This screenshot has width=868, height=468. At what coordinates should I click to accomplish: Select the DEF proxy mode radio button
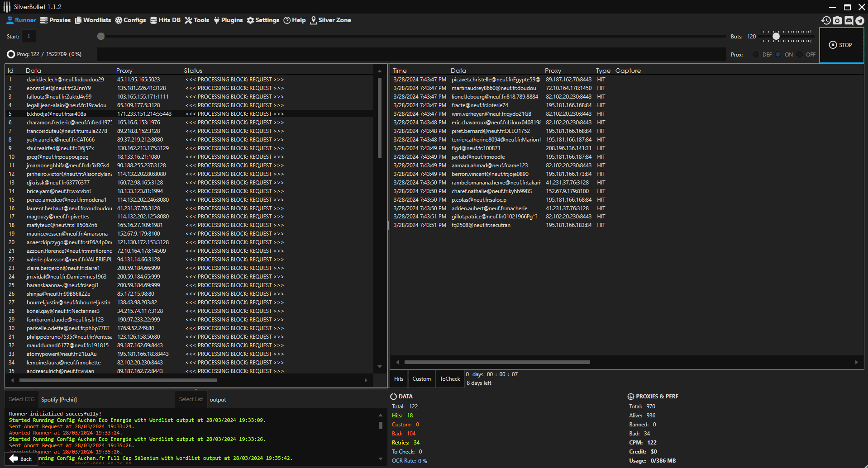756,55
